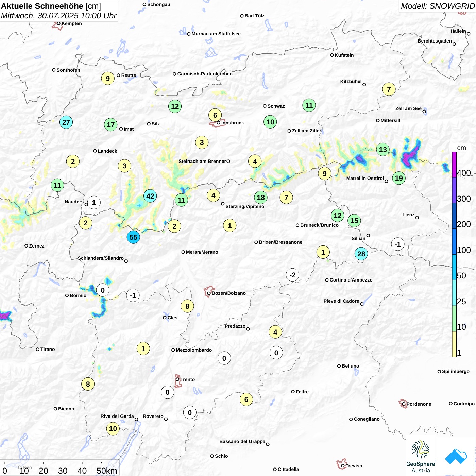Click the 'Murnau am Staffelsee' label
Viewport: 476px width, 476px height.
coord(216,34)
